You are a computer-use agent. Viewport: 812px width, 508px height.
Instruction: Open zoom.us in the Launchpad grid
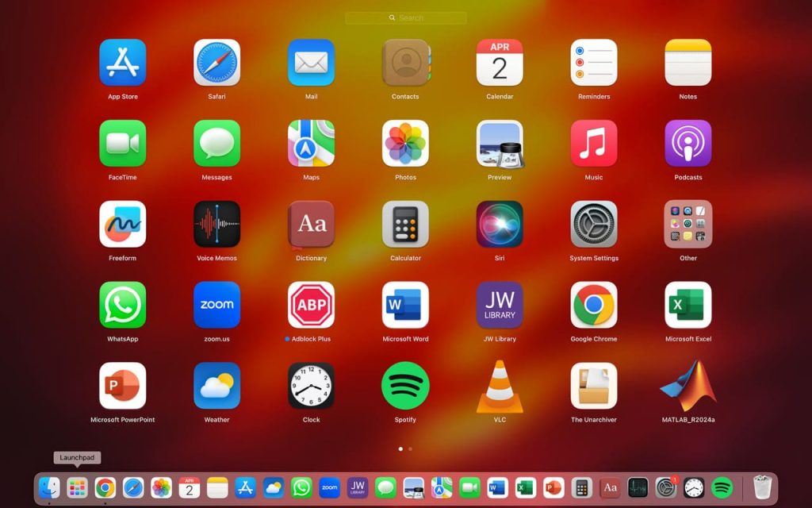coord(217,305)
